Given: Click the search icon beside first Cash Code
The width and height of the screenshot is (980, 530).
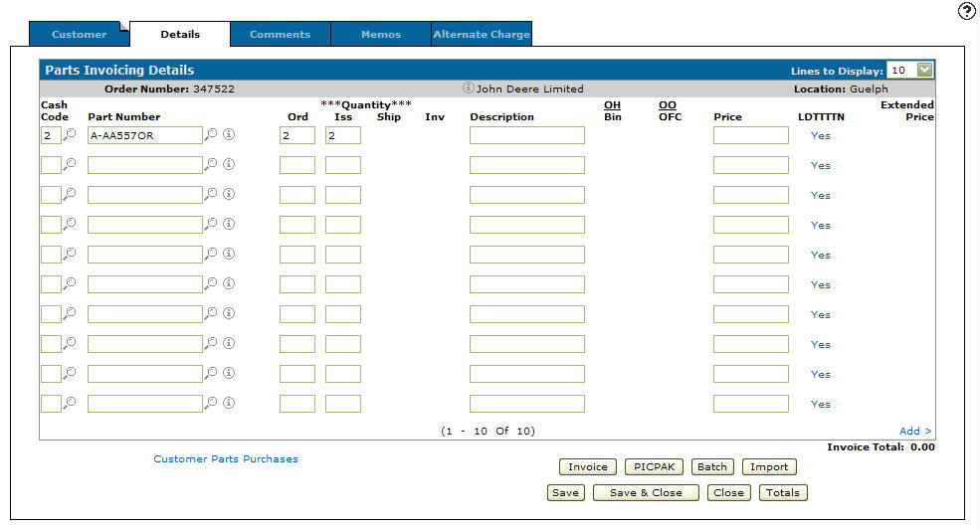Looking at the screenshot, I should coord(70,135).
